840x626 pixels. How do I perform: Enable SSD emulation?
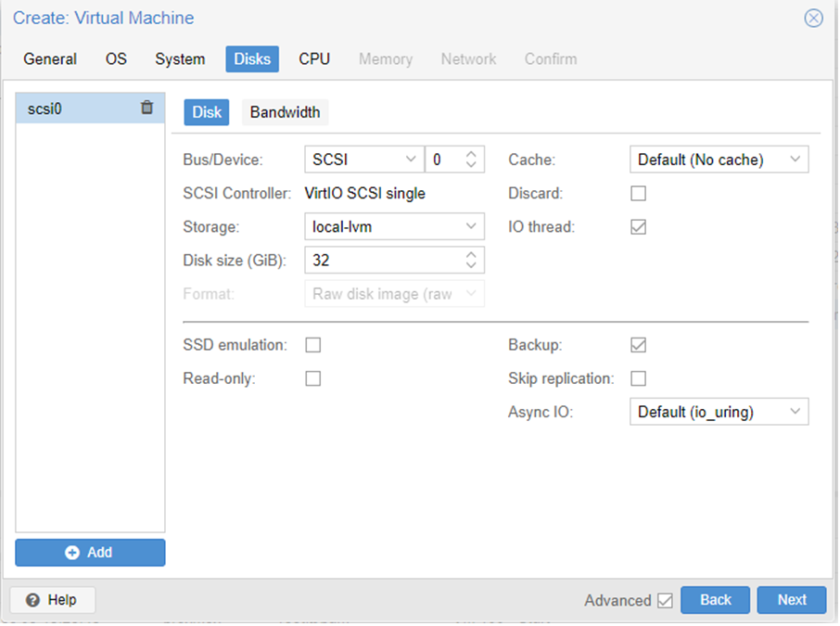tap(312, 344)
